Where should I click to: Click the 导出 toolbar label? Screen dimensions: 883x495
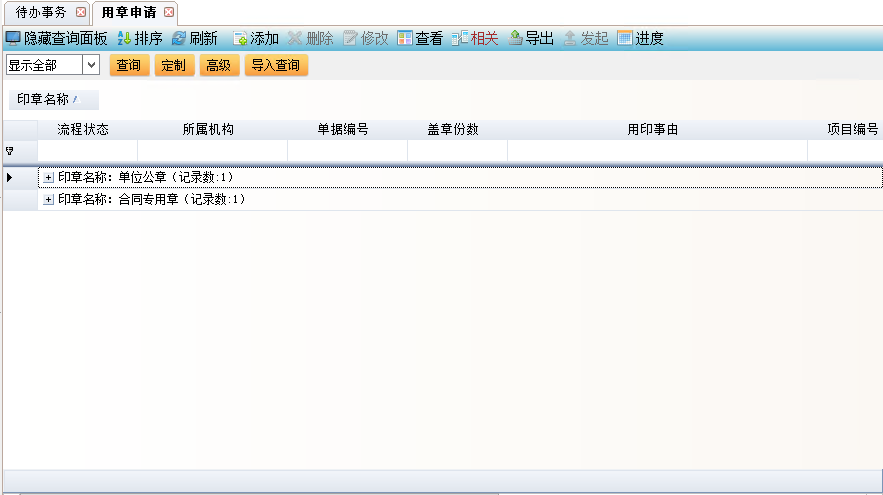pos(539,38)
